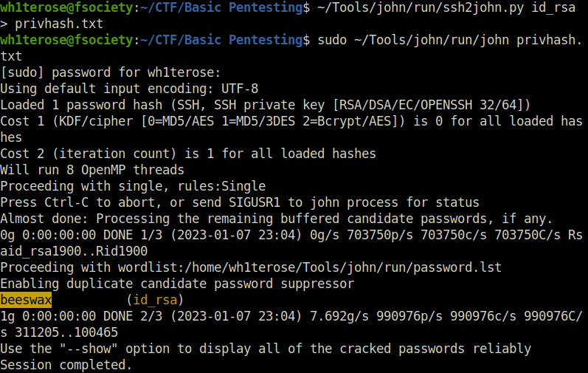Click the UTF-8 encoding text
The width and height of the screenshot is (588, 373).
(x=239, y=89)
